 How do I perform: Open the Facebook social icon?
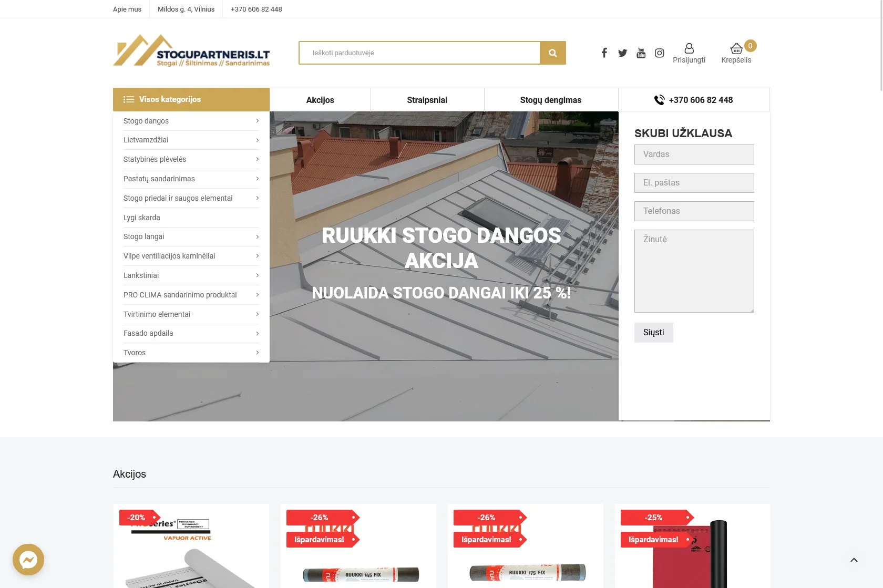(604, 53)
